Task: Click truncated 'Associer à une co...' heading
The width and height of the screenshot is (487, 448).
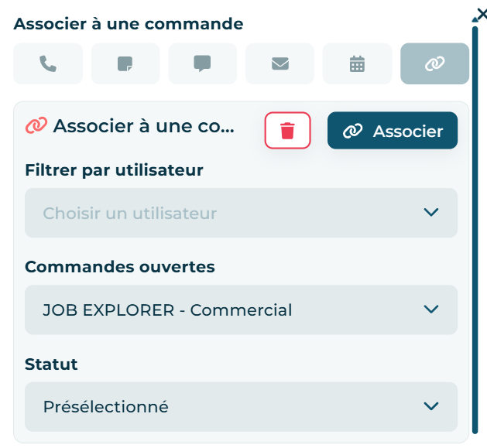Action: pyautogui.click(x=143, y=125)
